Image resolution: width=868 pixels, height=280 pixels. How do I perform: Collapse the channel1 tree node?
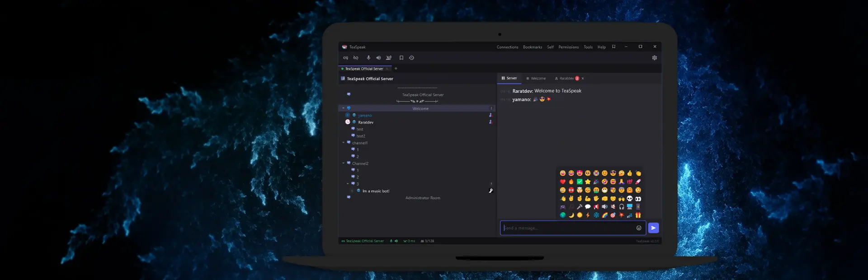343,143
